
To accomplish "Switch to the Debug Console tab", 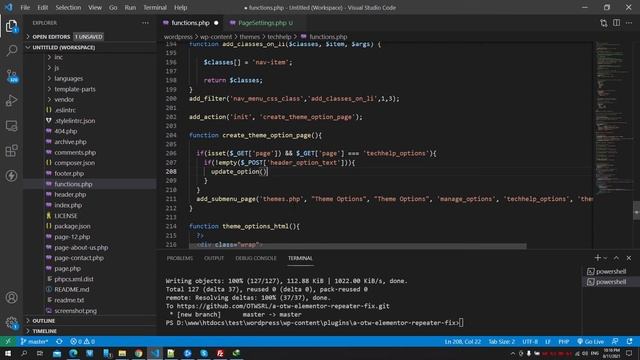I will pyautogui.click(x=256, y=258).
